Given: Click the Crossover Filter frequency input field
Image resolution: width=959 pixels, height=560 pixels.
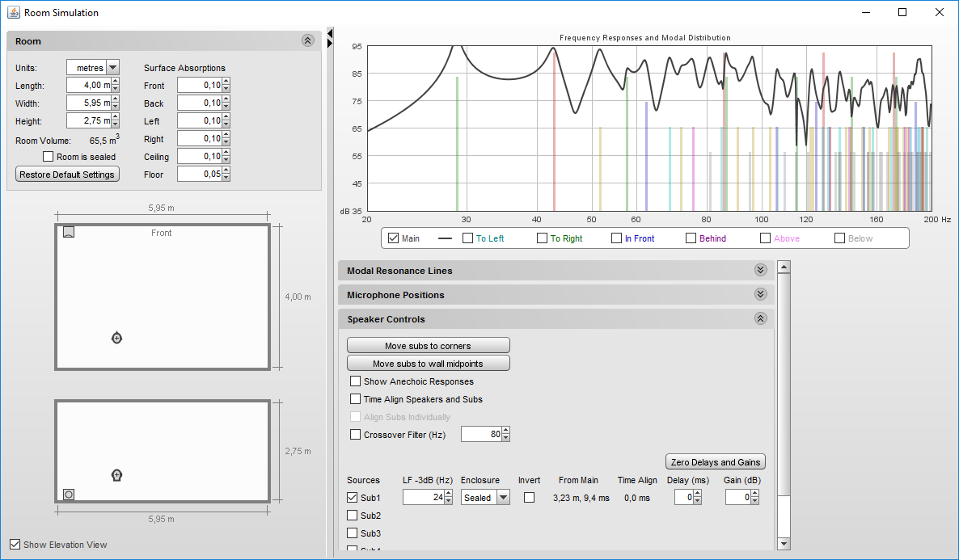Looking at the screenshot, I should point(481,435).
